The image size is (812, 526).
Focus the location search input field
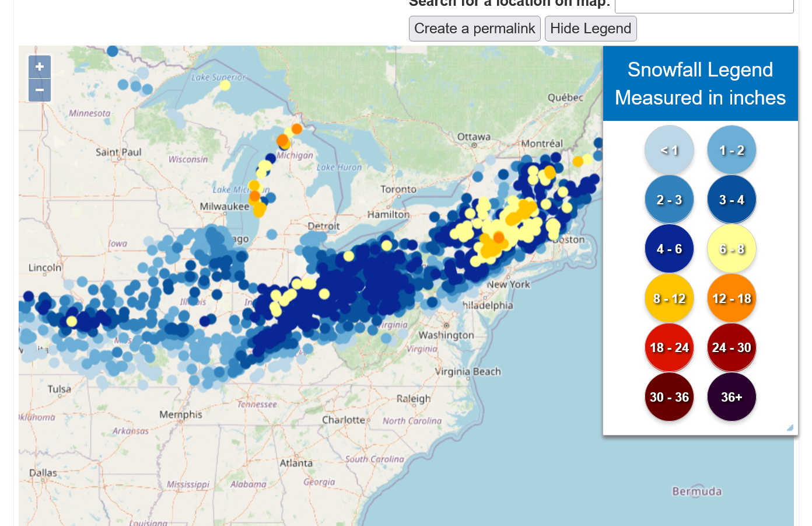[703, 5]
